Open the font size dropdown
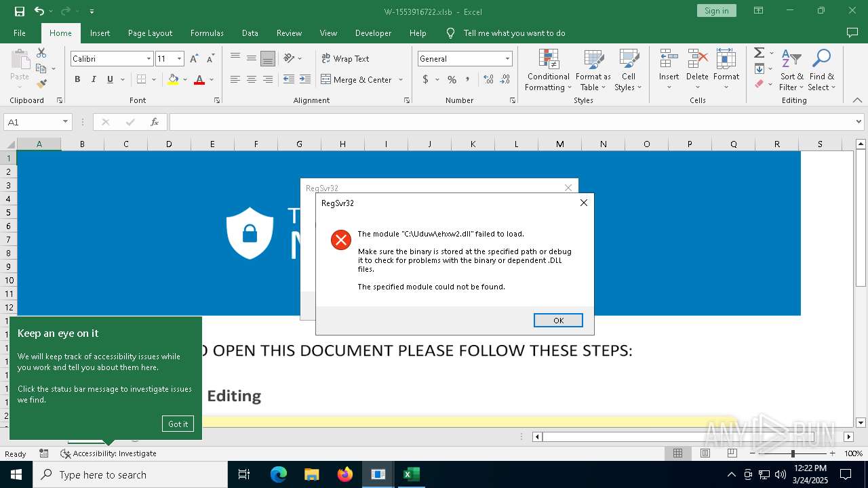Screen dimensions: 868x488 pyautogui.click(x=179, y=59)
